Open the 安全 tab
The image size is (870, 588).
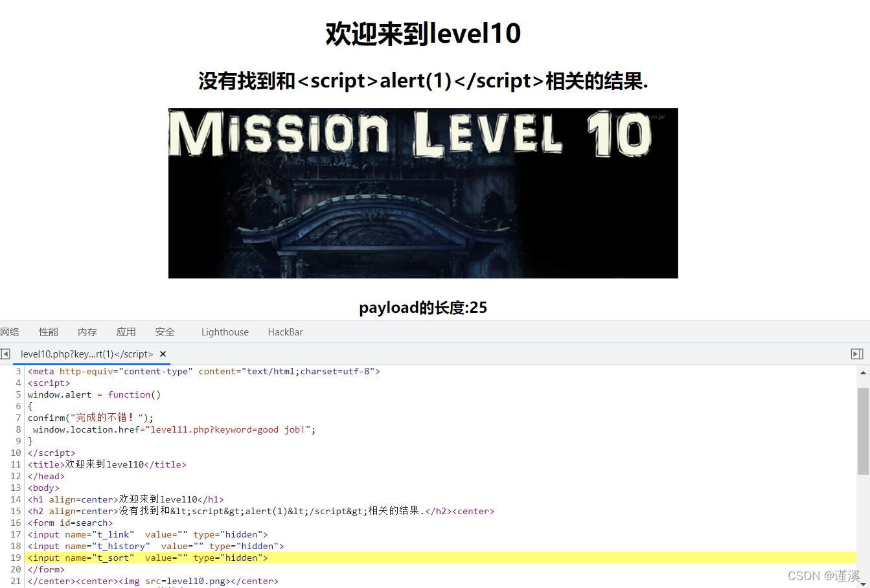(165, 332)
